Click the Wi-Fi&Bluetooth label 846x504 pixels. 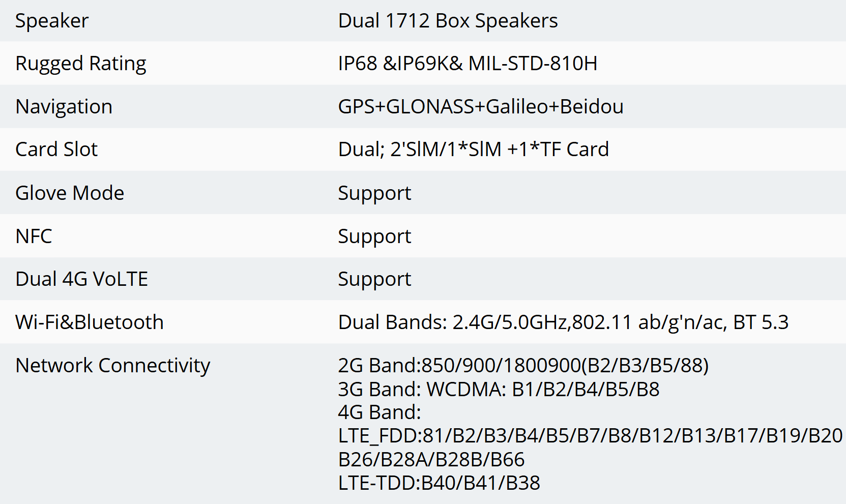[x=90, y=322]
